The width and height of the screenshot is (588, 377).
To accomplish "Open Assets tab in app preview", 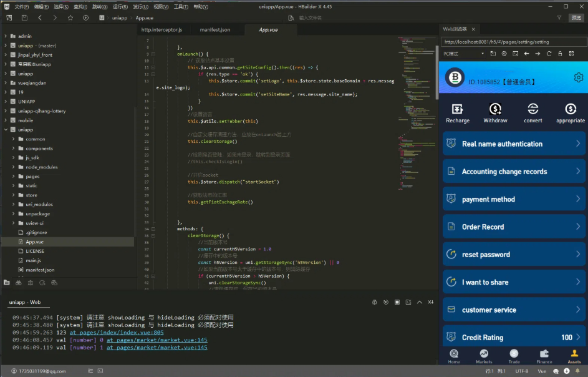I will (574, 356).
